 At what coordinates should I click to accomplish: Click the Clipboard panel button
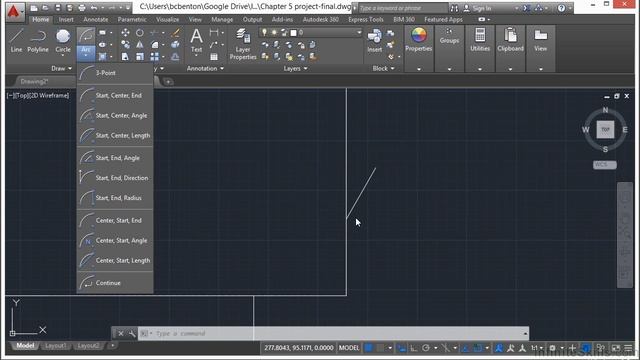[x=510, y=40]
